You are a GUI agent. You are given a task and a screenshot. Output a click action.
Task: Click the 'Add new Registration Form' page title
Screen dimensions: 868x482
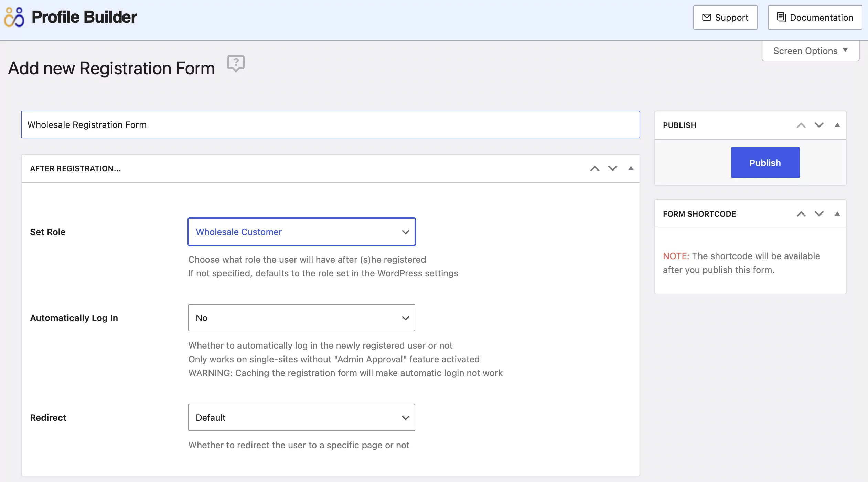pyautogui.click(x=111, y=68)
